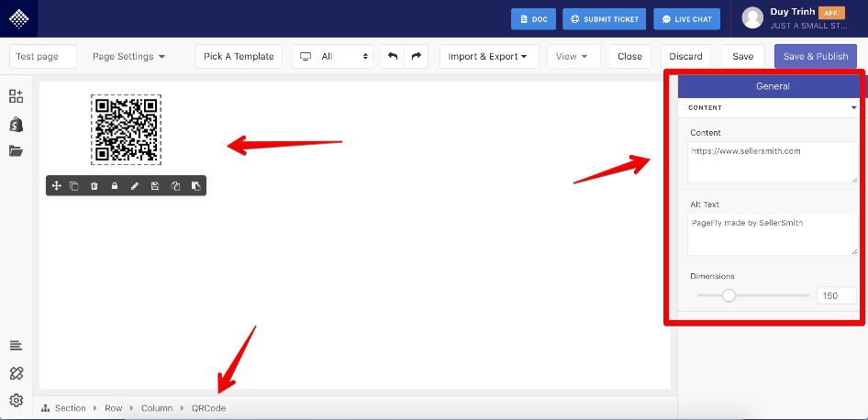Select Column in breadcrumb
Viewport: 868px width, 420px height.
pos(157,408)
